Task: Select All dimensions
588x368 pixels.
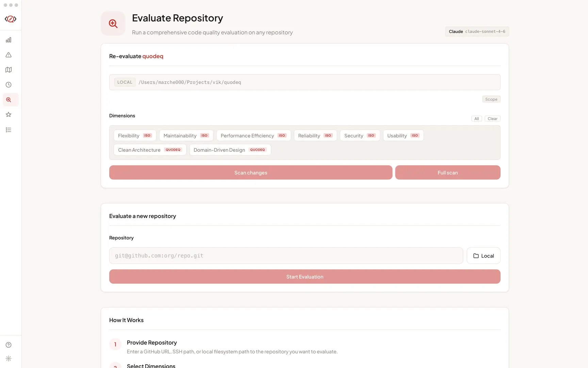Action: 476,119
